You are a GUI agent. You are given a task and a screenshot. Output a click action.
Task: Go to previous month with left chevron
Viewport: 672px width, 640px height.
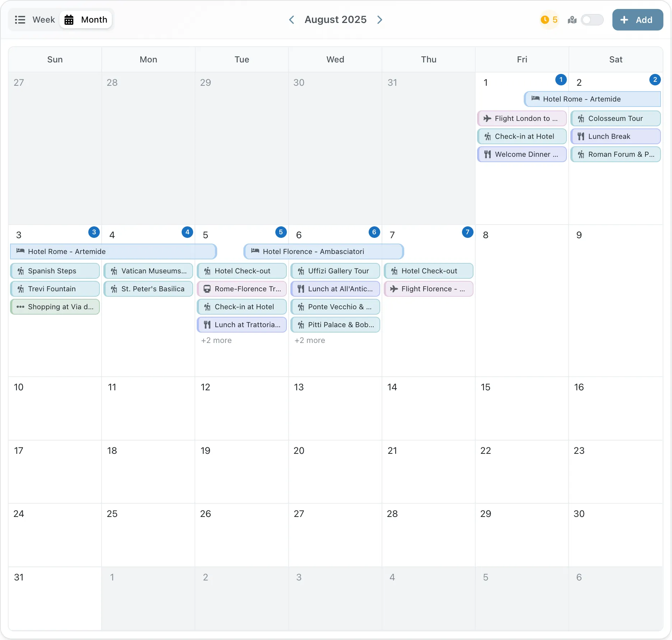coord(291,20)
